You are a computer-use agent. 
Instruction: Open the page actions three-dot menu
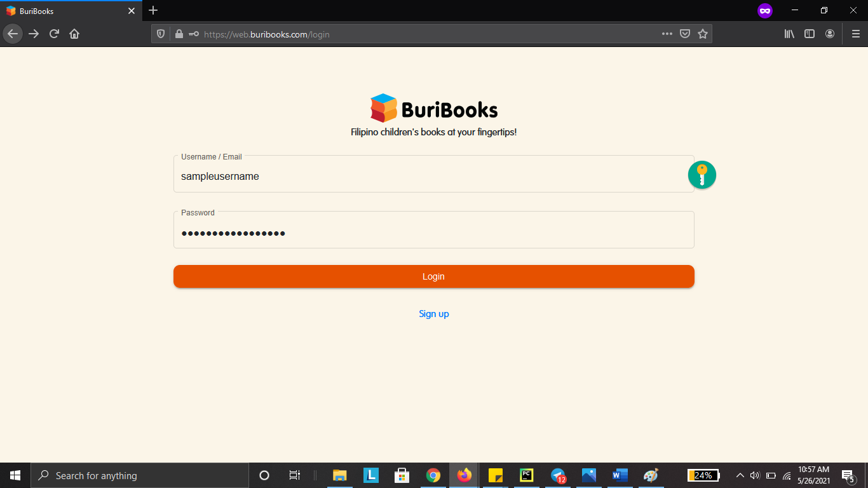[667, 34]
